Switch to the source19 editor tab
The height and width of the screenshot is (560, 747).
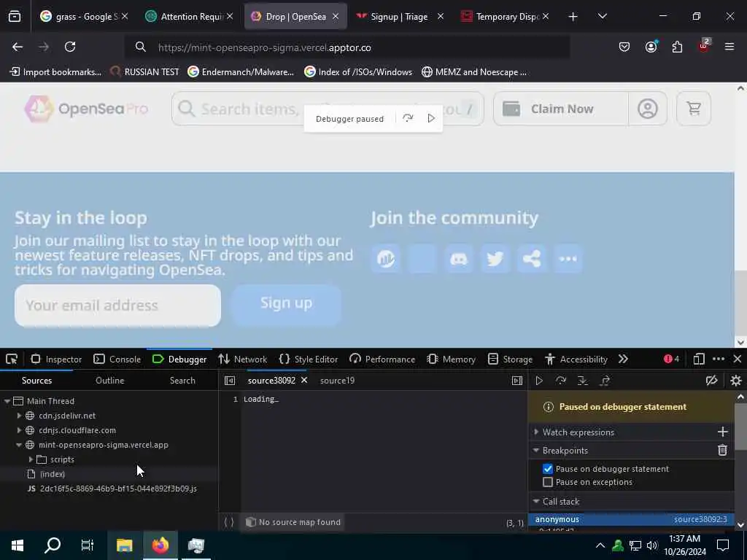[337, 381]
